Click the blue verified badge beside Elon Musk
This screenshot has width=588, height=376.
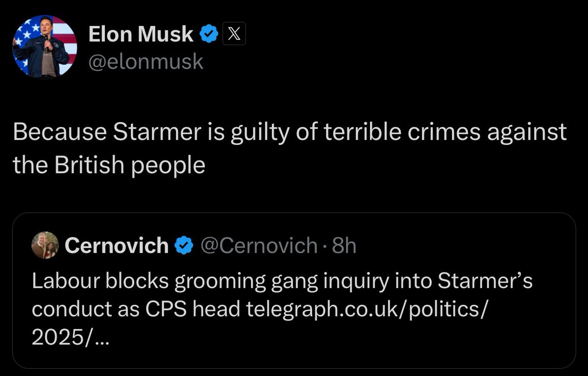click(208, 35)
